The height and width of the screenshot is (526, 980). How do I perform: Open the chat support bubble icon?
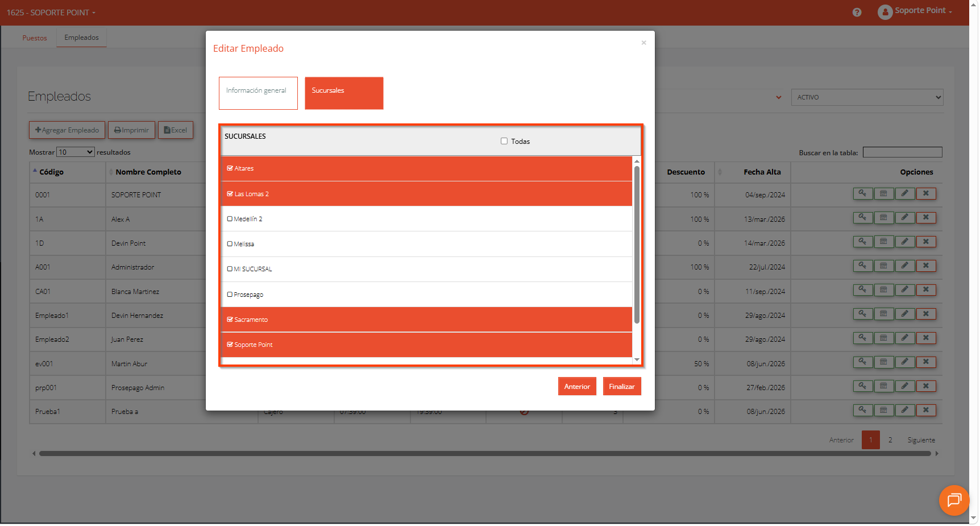[x=954, y=500]
